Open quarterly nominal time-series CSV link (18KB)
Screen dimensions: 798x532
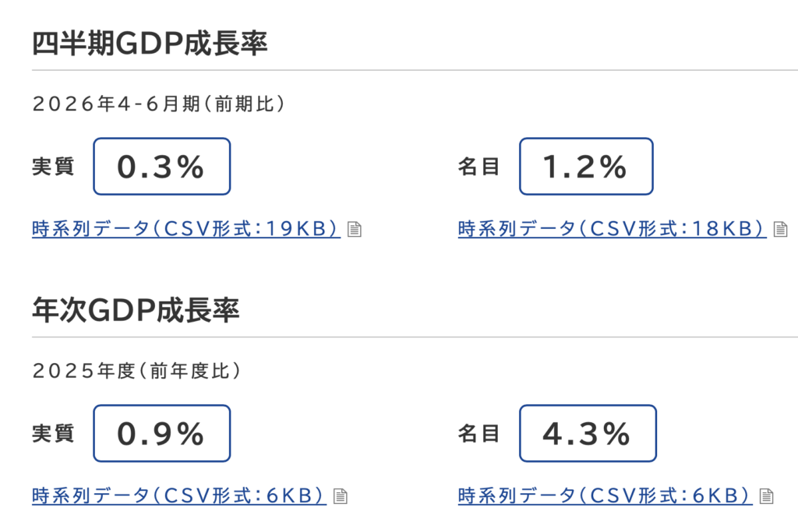(613, 229)
